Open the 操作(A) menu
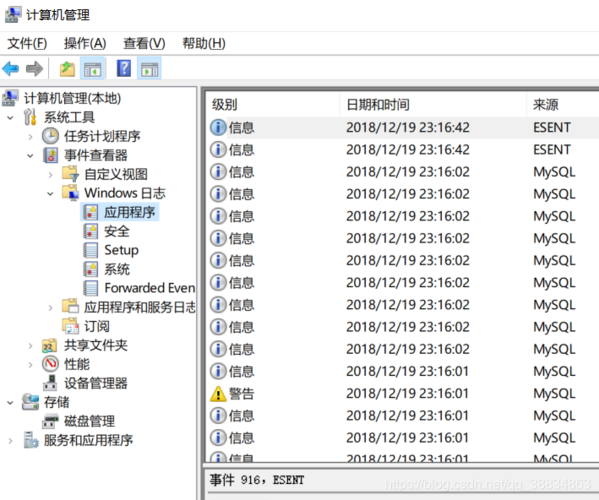The width and height of the screenshot is (599, 500). 85,43
